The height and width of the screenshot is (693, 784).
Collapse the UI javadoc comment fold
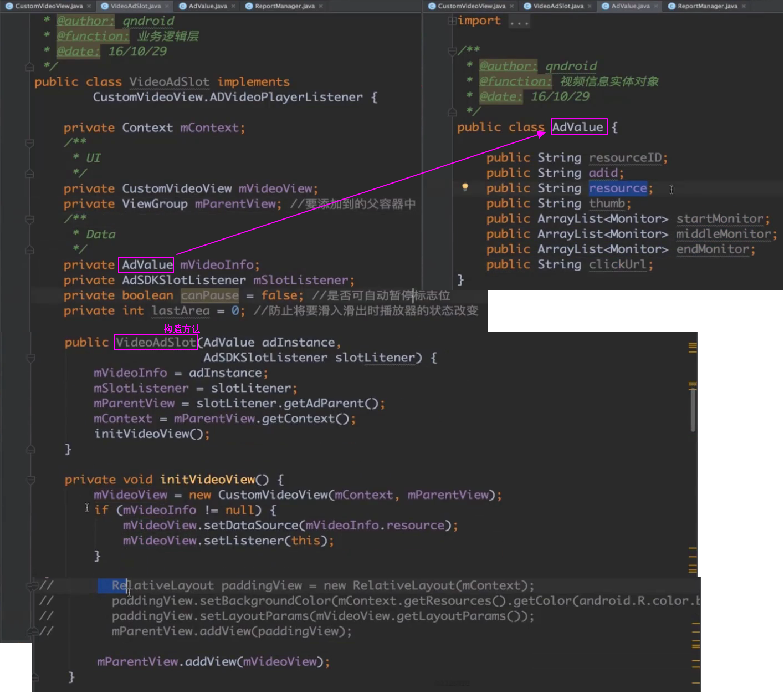coord(30,143)
